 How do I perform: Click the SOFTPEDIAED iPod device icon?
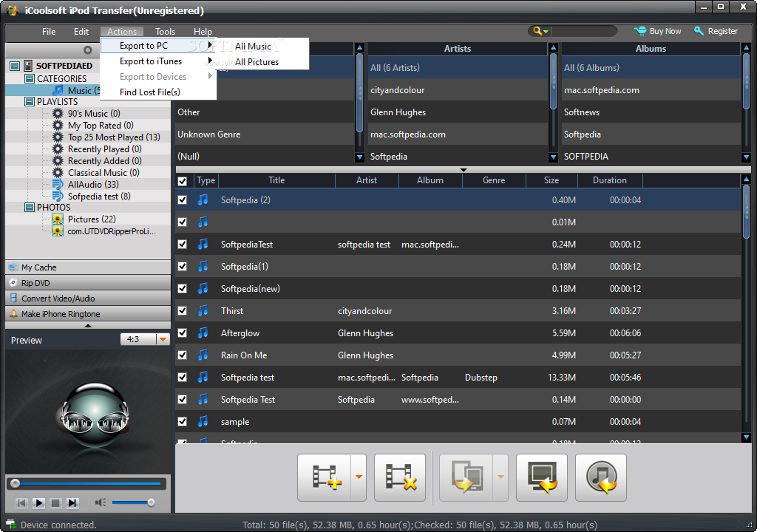[28, 66]
